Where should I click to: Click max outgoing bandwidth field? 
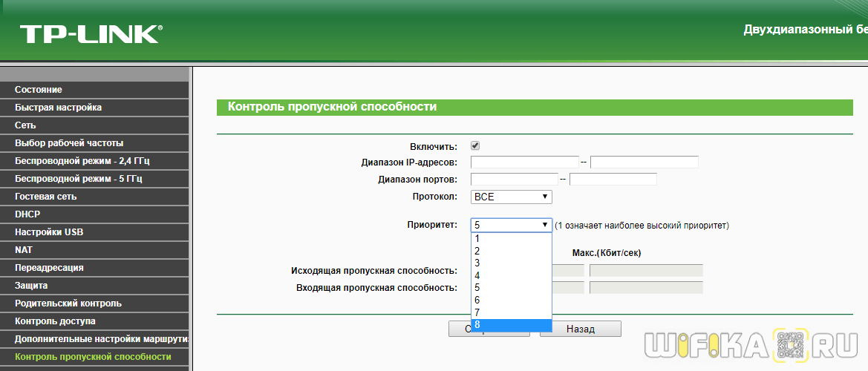(646, 270)
